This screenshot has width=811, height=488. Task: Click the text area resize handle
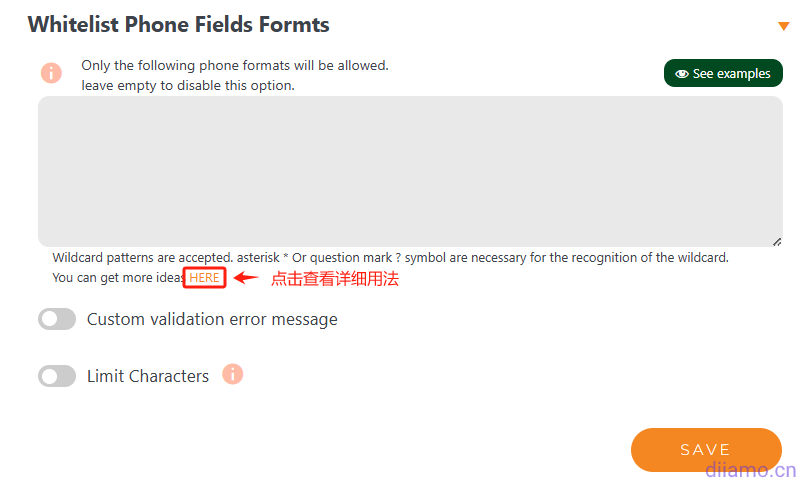777,241
